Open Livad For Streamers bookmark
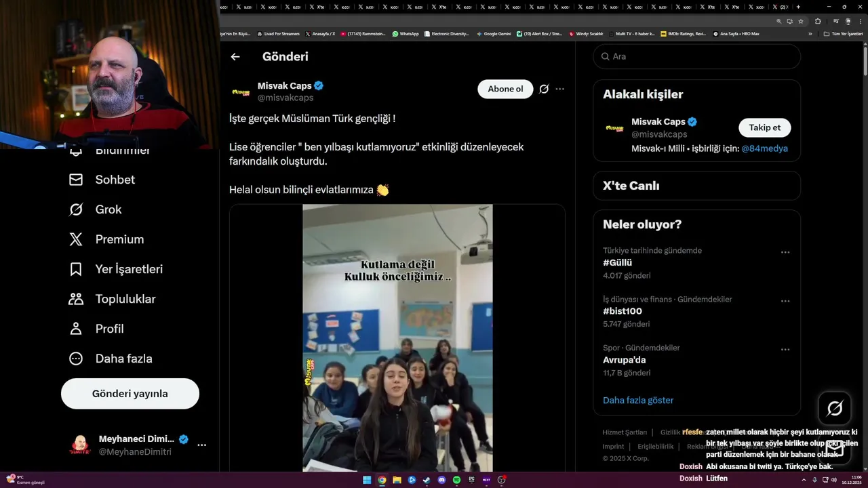Screen dimensions: 868x488 click(278, 34)
